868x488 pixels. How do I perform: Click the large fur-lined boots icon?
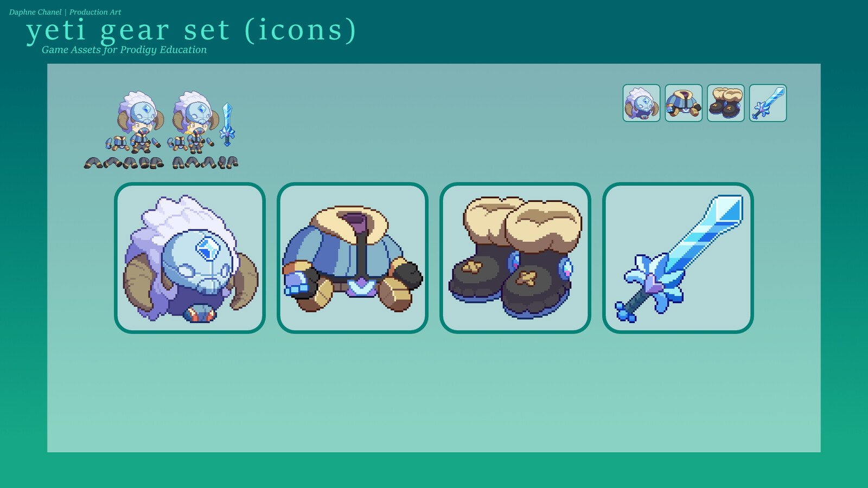tap(515, 258)
